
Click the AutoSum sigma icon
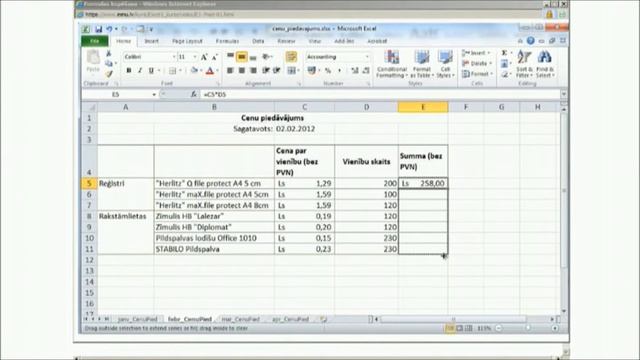point(504,53)
